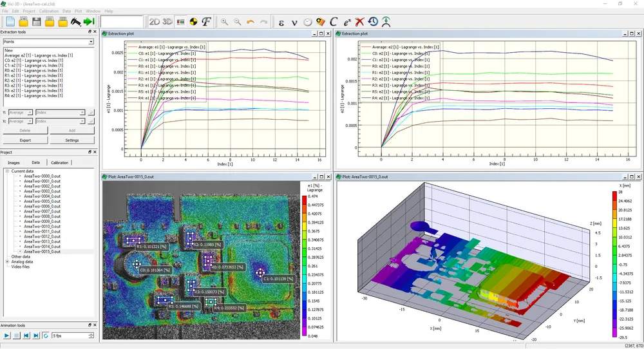Select AreaTwo-0007_0.out in data list
The height and width of the screenshot is (349, 644).
coord(41,211)
